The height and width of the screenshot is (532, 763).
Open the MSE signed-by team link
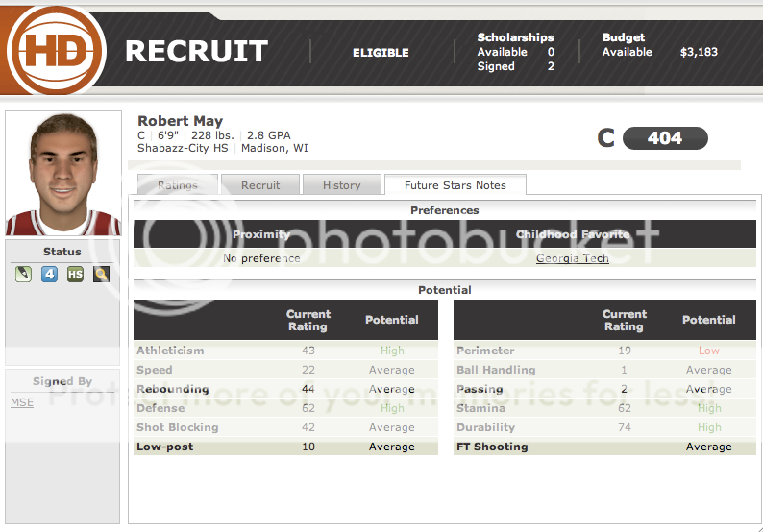point(22,402)
